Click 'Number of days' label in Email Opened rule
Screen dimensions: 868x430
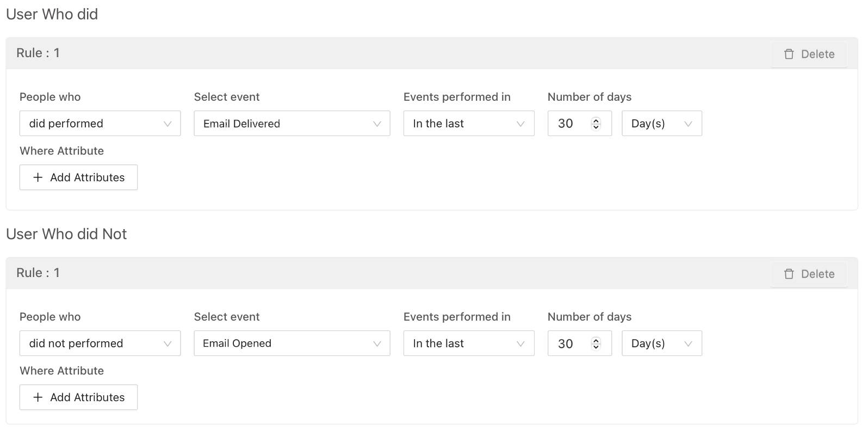point(590,317)
